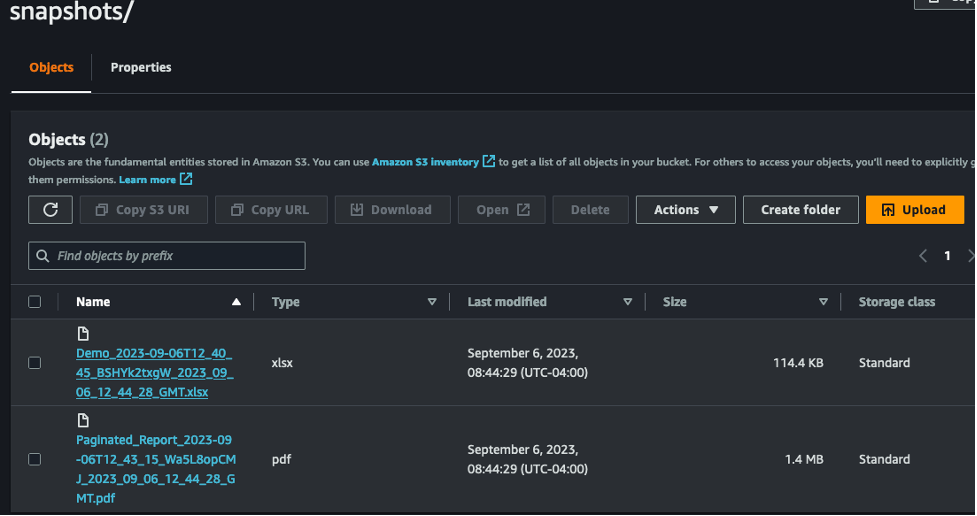Click the file icon above Paginated_Report pdf
This screenshot has height=516, width=977.
pyautogui.click(x=83, y=420)
